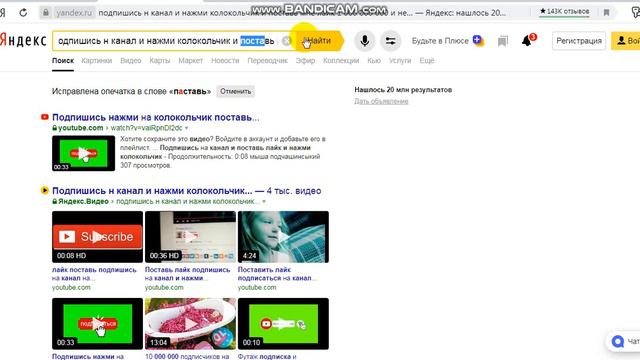Click 'Нашлось 20 млн результатов' text
Screen dimensions: 640x360
[403, 90]
